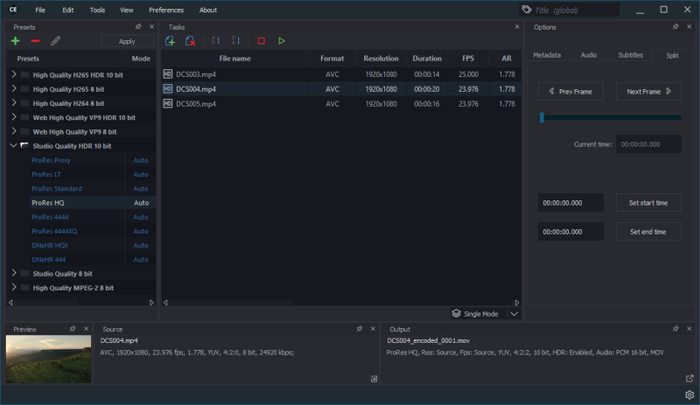This screenshot has width=700, height=405.
Task: Click the edit preset pencil icon
Action: [x=55, y=41]
